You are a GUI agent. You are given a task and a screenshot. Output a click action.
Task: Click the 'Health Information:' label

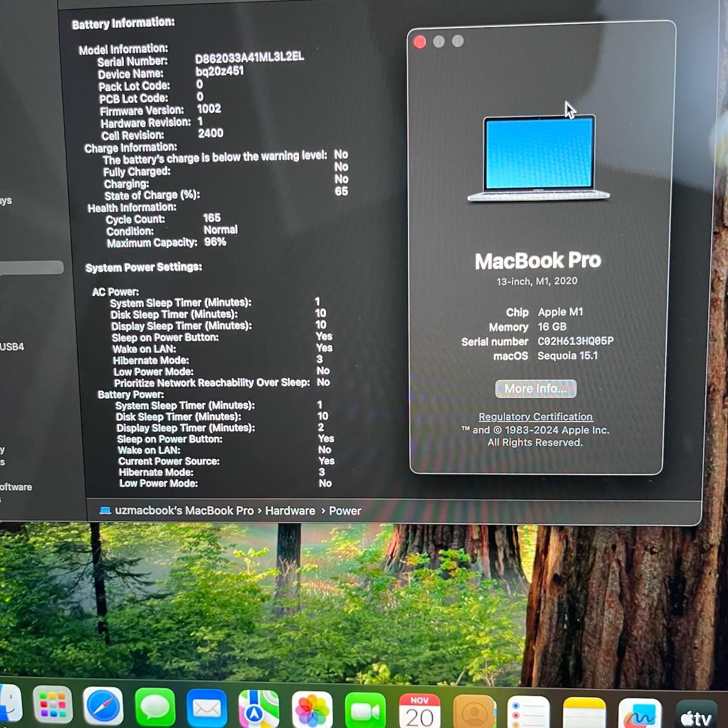[132, 208]
